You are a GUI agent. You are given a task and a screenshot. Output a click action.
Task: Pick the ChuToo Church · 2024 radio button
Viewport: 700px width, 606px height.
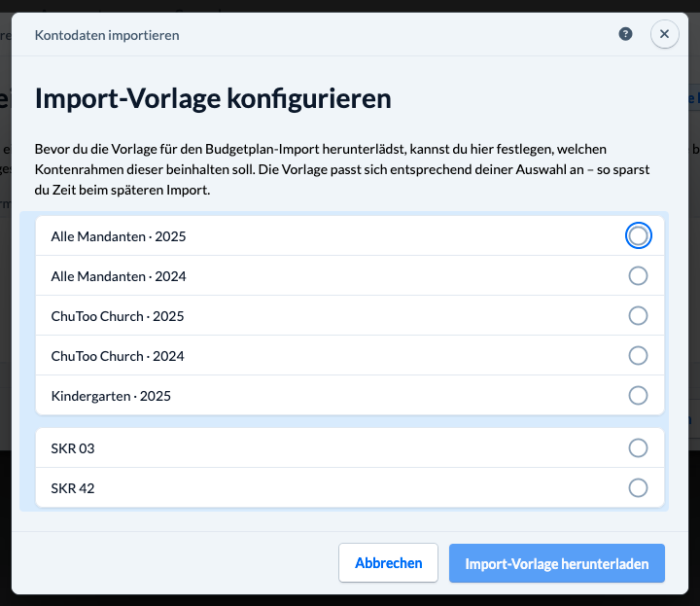coord(638,356)
